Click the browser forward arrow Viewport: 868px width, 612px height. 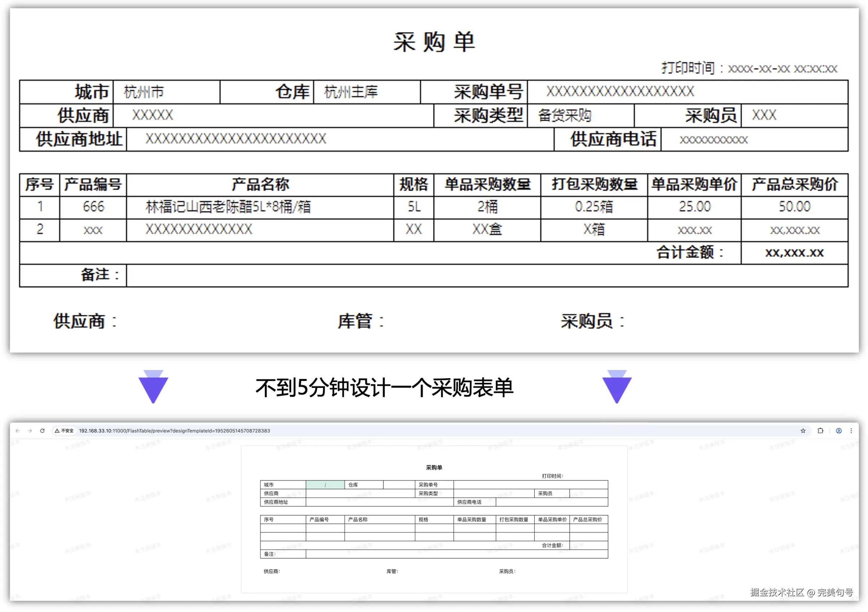pos(30,430)
